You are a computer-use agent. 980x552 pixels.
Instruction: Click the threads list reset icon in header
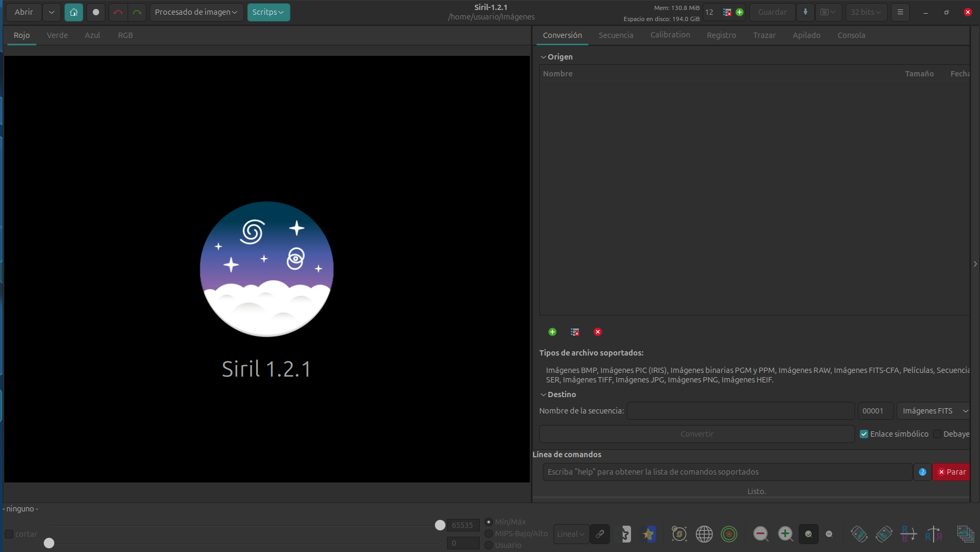727,12
